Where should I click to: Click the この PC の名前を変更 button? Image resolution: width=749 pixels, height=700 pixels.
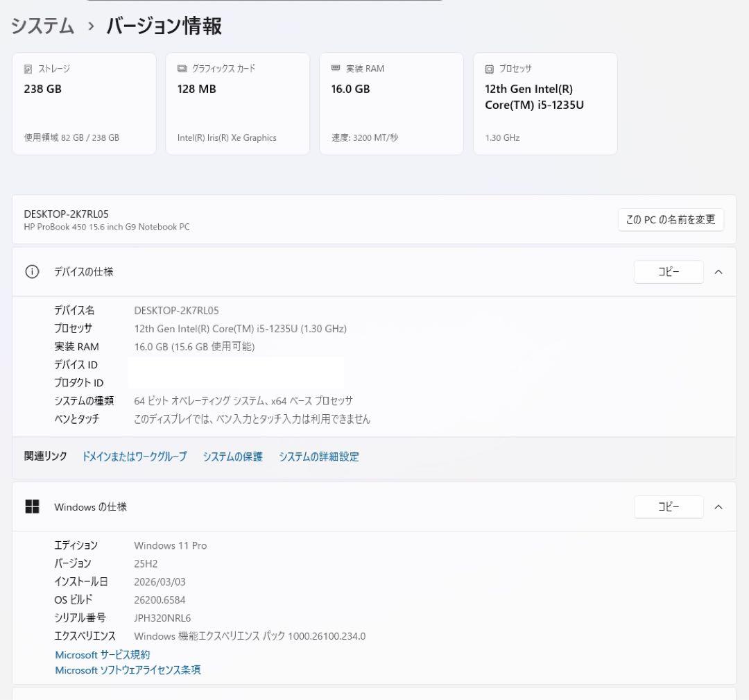pos(671,220)
